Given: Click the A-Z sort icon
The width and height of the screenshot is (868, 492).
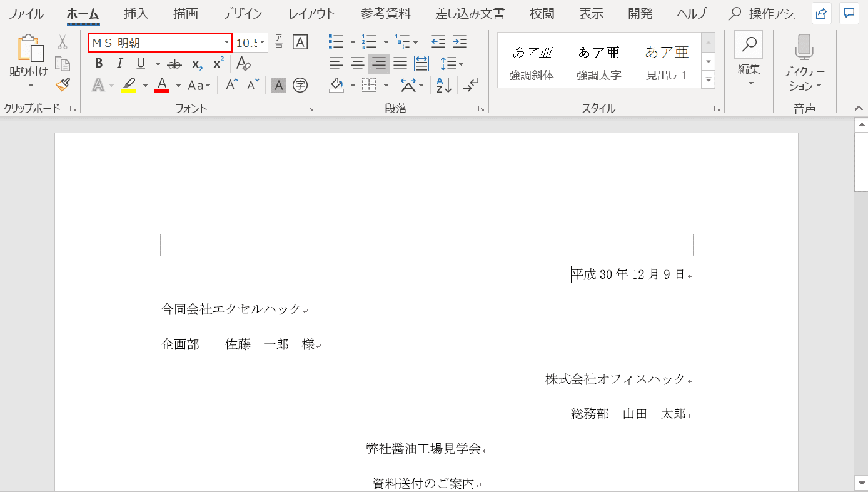Looking at the screenshot, I should pyautogui.click(x=445, y=85).
